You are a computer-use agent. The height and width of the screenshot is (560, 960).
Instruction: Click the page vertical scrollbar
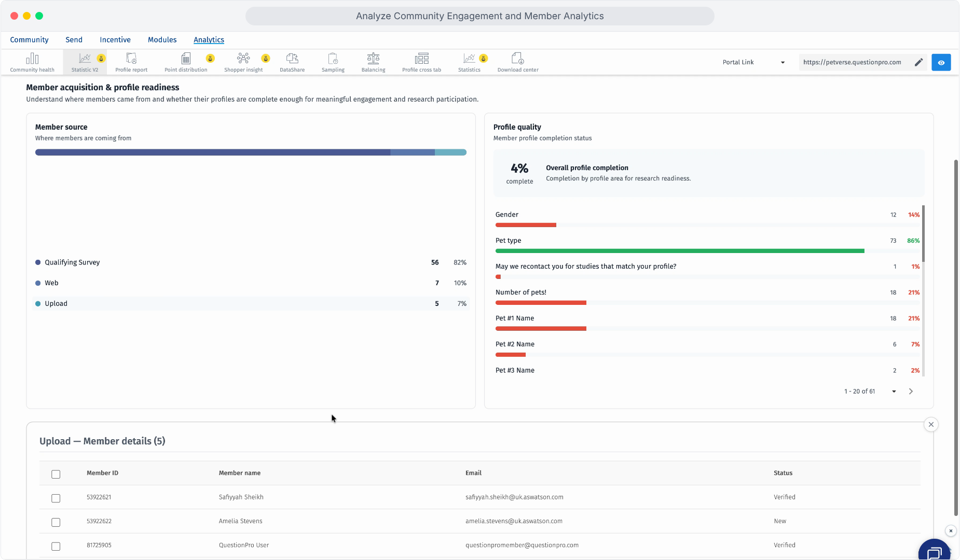pos(956,337)
